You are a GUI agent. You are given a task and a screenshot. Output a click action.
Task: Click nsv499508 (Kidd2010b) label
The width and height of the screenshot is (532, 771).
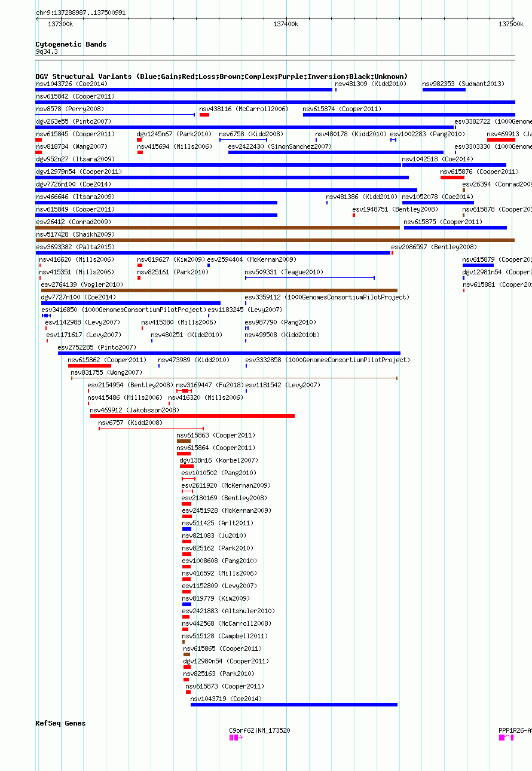point(282,335)
